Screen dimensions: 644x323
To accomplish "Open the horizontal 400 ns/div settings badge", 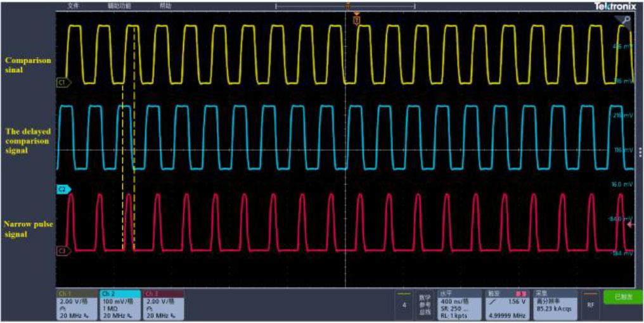I will point(458,305).
